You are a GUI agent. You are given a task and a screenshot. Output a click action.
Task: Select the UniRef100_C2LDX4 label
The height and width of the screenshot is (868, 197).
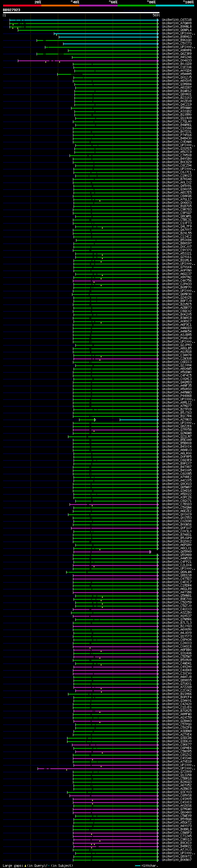[177, 565]
